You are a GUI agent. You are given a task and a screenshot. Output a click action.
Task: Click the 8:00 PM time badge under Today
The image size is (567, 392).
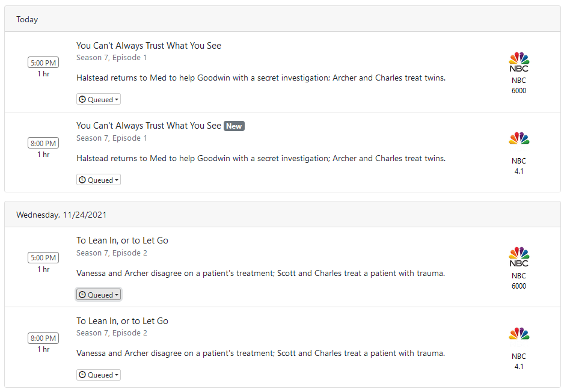43,143
